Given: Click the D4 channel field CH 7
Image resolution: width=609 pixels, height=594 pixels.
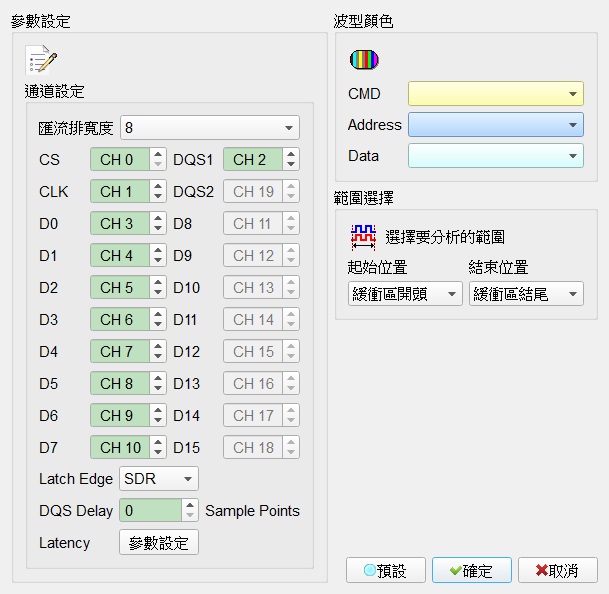Looking at the screenshot, I should [120, 351].
